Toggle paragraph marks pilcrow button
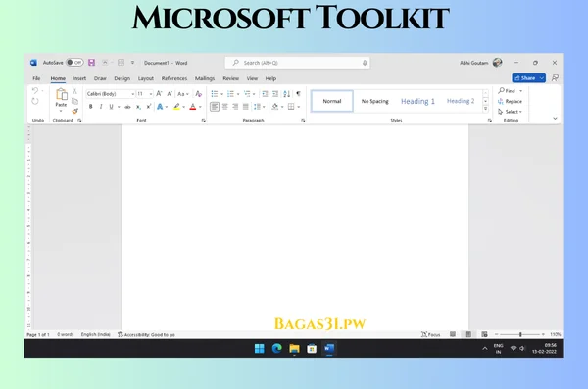588x389 pixels. pyautogui.click(x=298, y=94)
